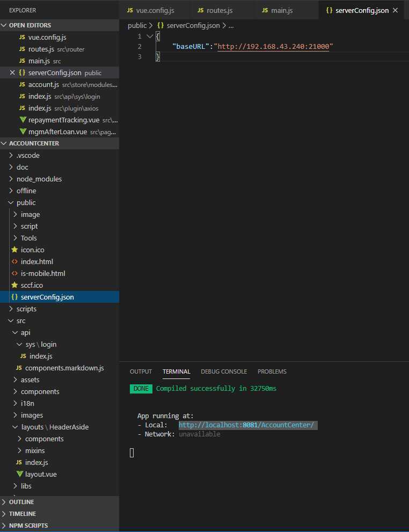Select the serverConfig.json editor tab

click(362, 10)
